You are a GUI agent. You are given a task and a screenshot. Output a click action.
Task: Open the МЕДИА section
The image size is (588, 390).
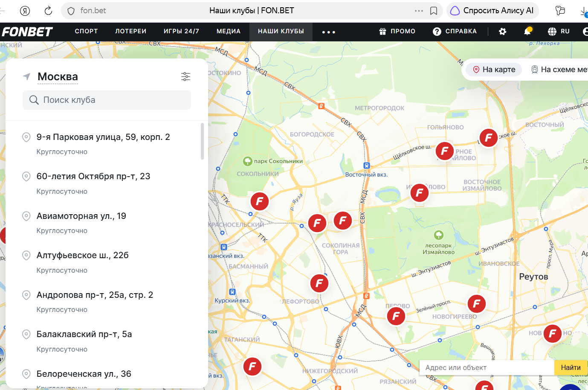coord(229,32)
